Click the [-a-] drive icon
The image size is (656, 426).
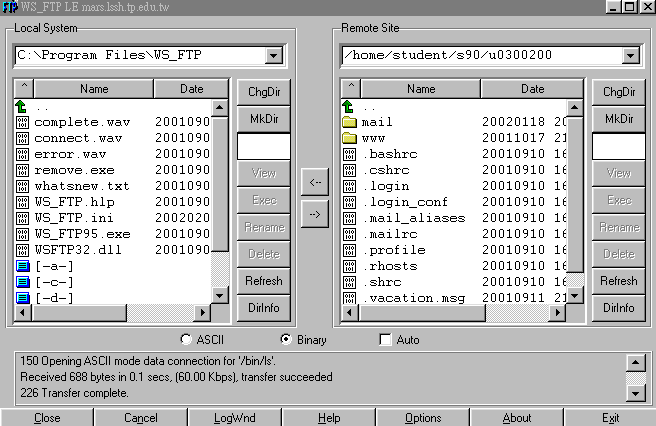coord(23,266)
